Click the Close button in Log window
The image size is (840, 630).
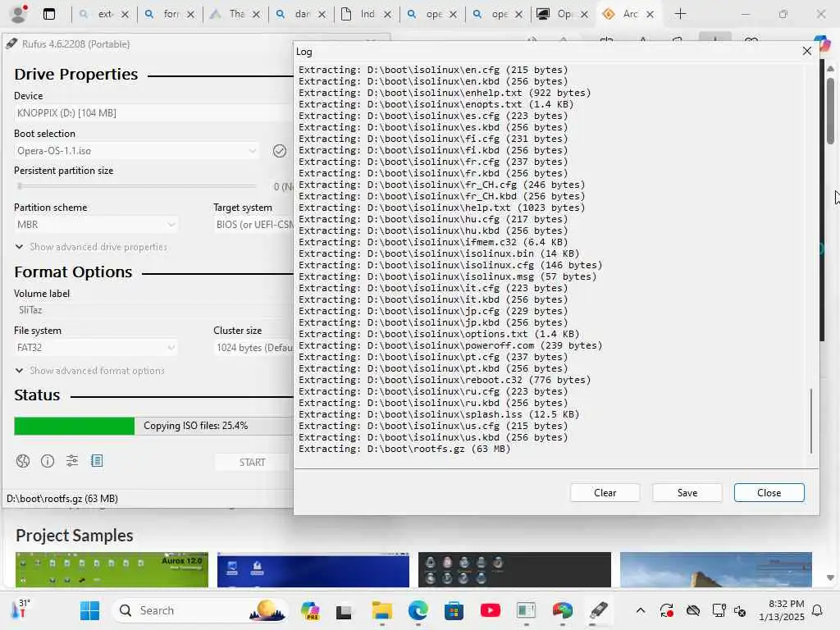click(x=769, y=493)
